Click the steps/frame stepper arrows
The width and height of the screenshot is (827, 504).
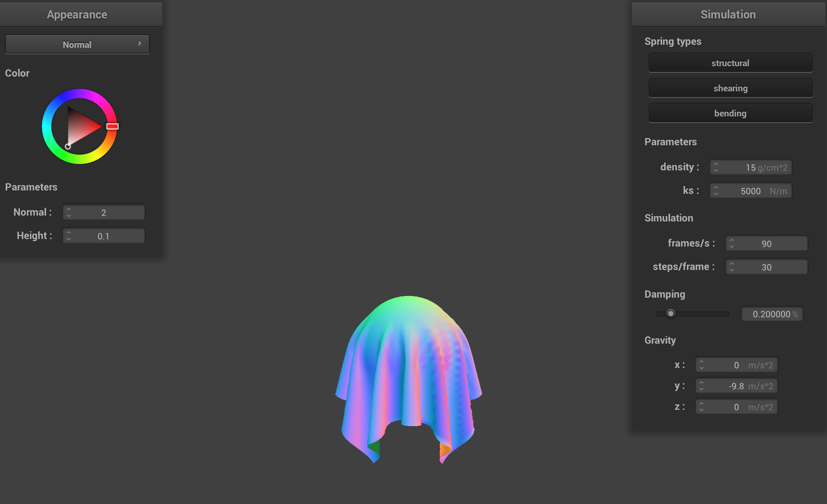(732, 267)
